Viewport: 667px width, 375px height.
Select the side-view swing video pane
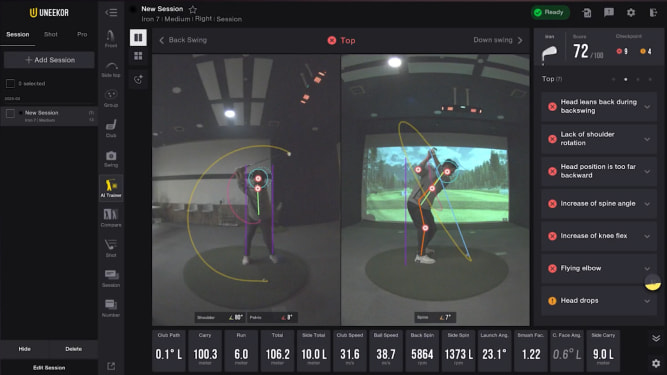pos(435,190)
